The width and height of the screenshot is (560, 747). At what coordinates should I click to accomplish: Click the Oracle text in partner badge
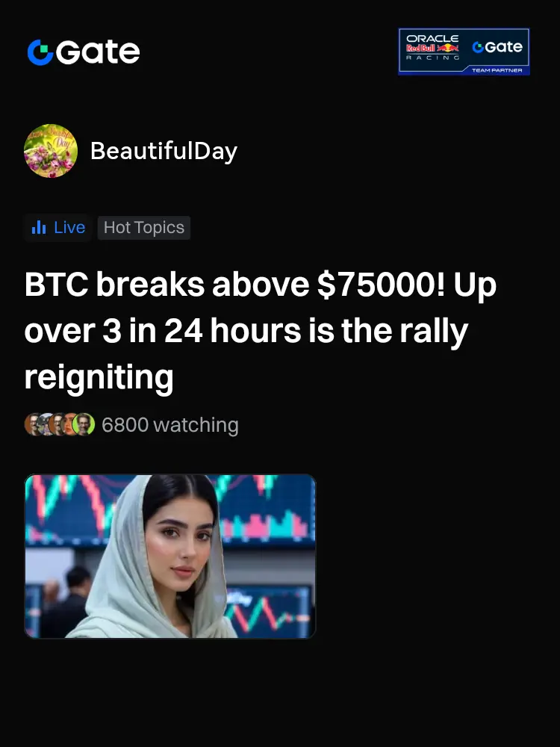coord(432,38)
